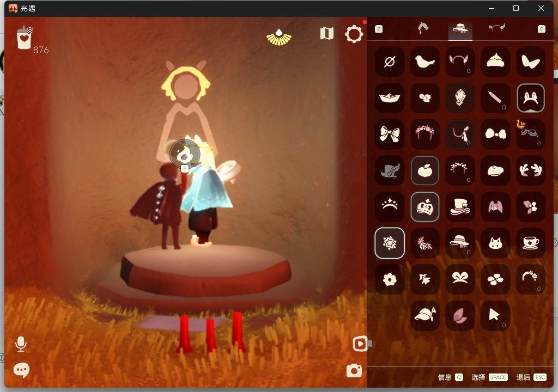Select the cat face accessory
Image resolution: width=558 pixels, height=392 pixels.
point(495,243)
